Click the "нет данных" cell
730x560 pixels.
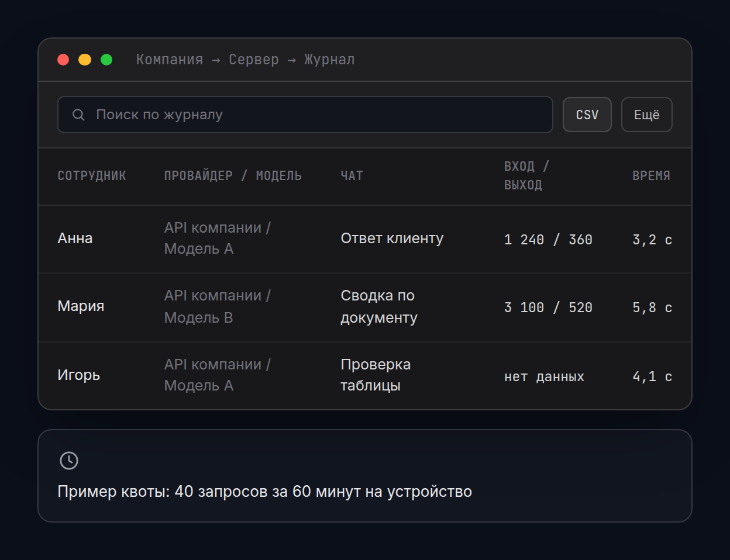(x=545, y=376)
